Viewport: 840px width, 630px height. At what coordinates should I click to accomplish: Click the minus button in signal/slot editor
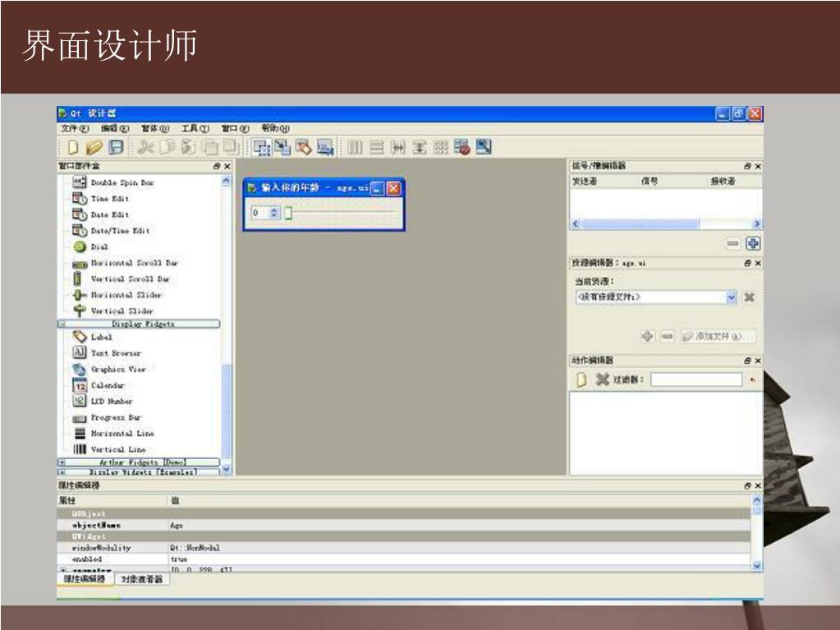(732, 244)
